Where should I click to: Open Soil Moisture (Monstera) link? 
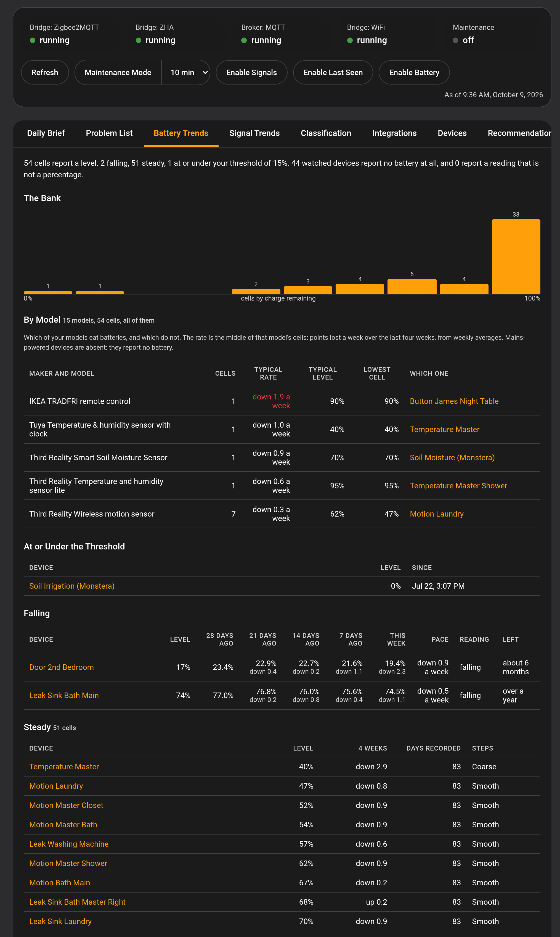pyautogui.click(x=452, y=457)
